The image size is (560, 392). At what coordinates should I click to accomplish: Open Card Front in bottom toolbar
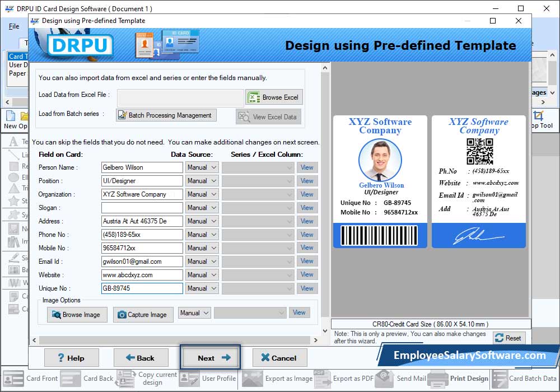coord(30,379)
